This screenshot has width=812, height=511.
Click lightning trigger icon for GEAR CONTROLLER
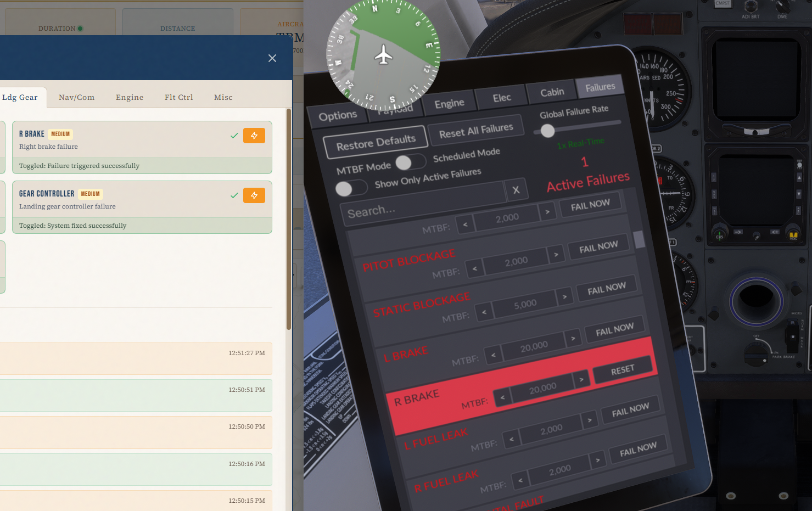254,195
